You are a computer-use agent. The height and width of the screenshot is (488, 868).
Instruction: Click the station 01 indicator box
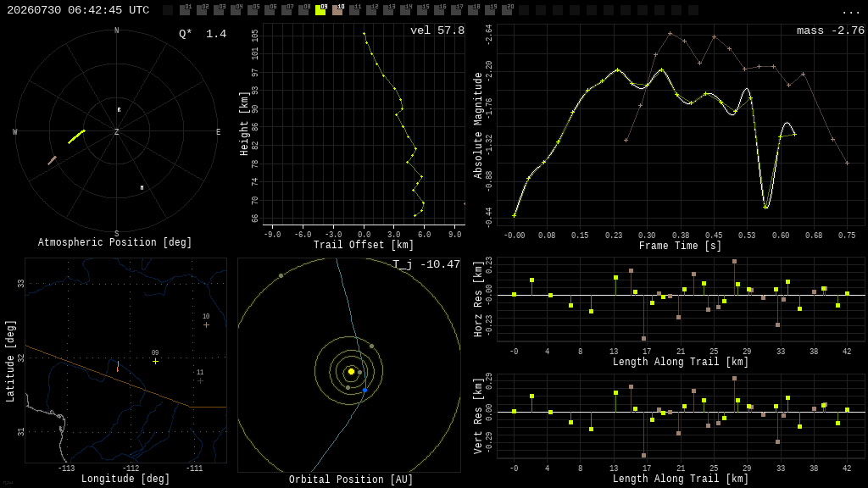186,10
